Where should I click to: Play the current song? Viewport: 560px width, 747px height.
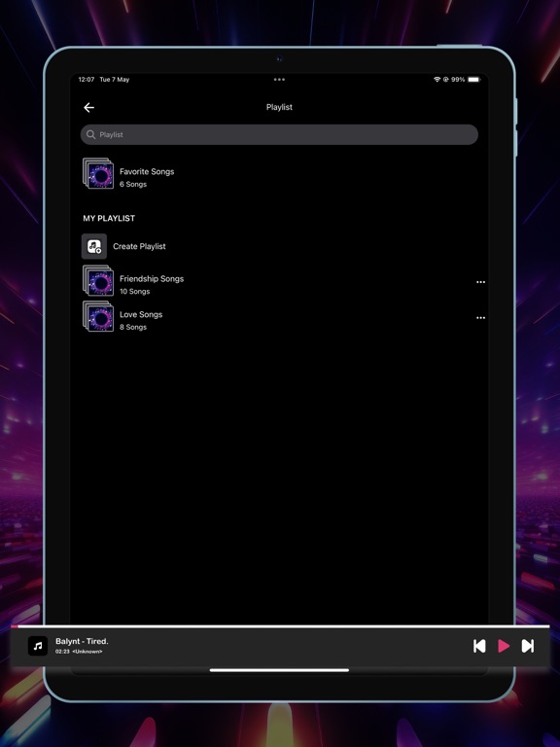pos(504,646)
